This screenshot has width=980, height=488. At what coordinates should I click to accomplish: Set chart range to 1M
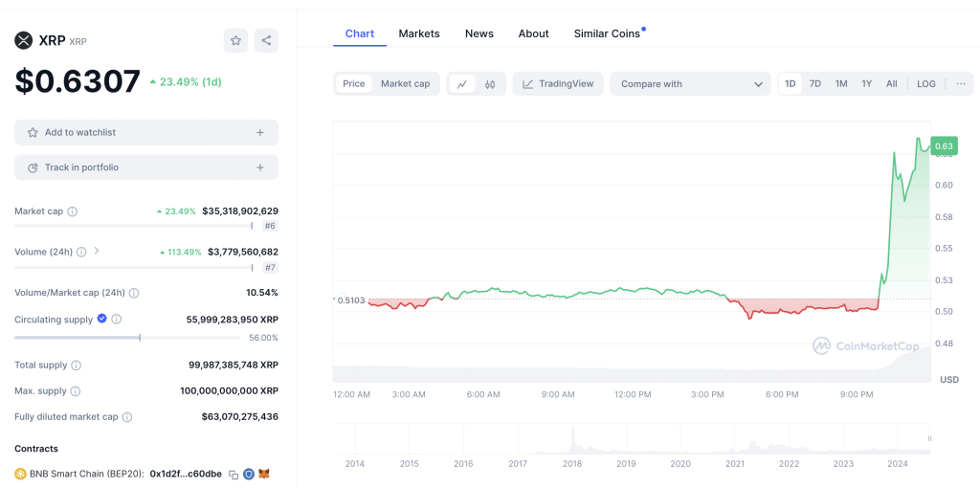(841, 84)
